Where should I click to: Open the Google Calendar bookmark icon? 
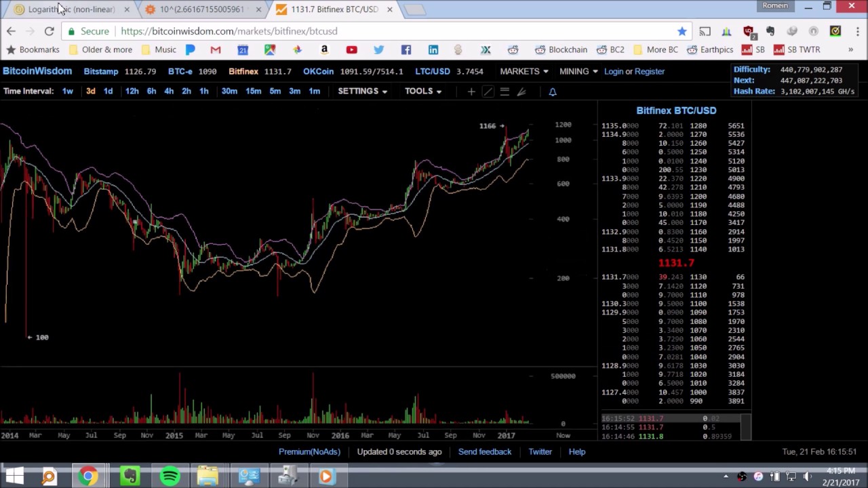pyautogui.click(x=243, y=49)
